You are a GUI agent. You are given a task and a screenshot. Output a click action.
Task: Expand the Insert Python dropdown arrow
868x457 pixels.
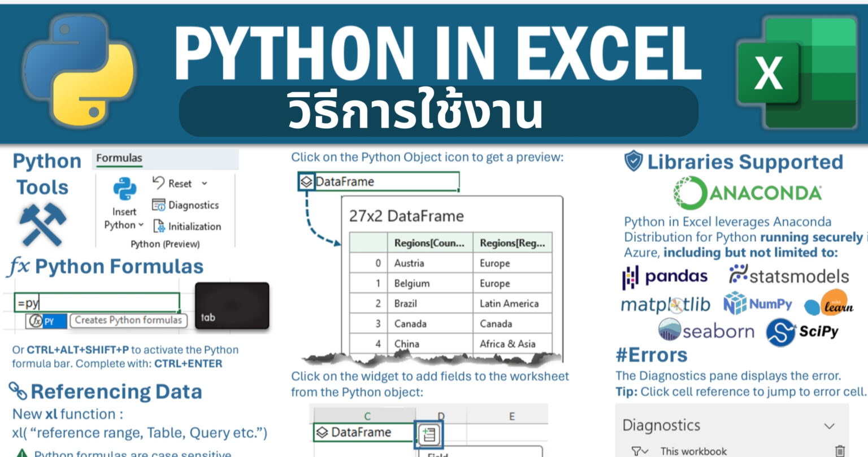(x=141, y=225)
